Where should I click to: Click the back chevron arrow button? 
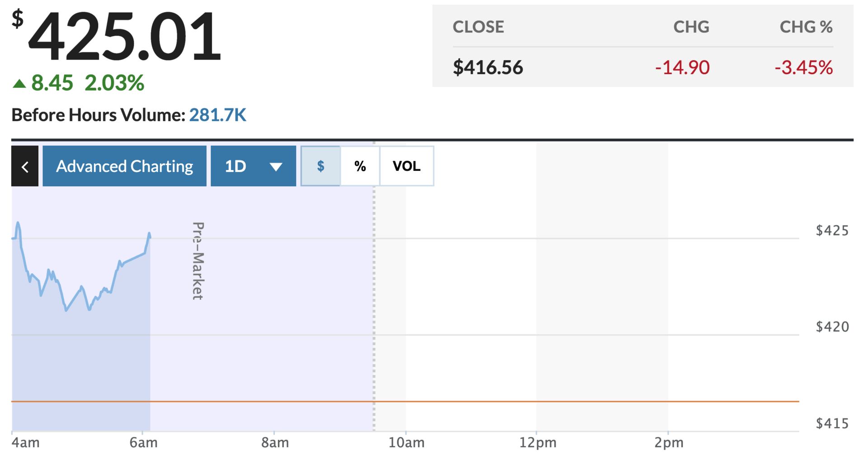point(25,166)
